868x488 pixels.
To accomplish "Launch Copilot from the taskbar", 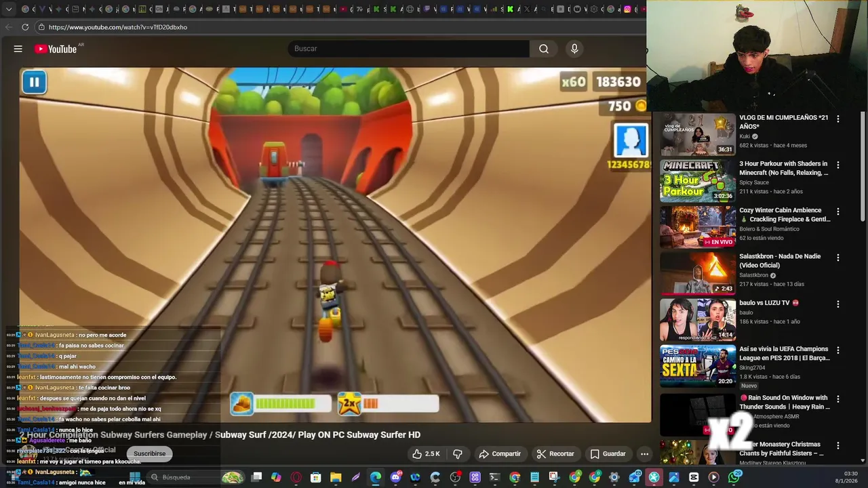I will tap(276, 477).
